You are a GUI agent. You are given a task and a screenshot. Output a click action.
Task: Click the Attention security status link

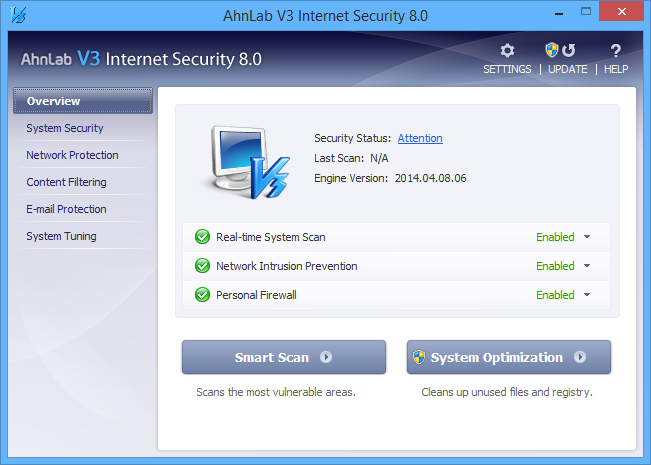420,138
